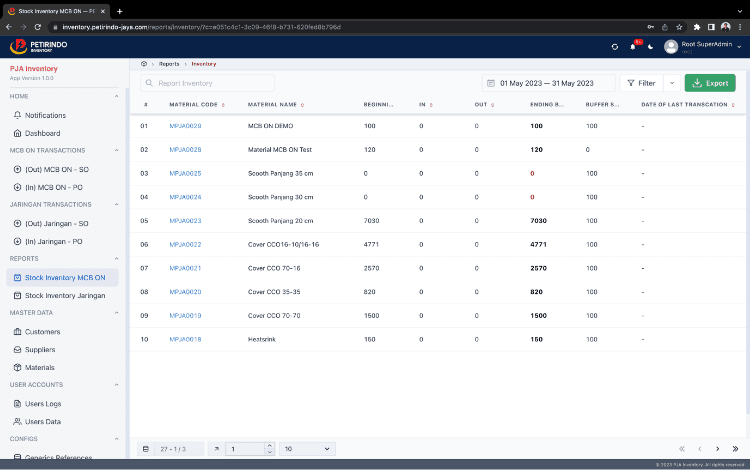The image size is (752, 471).
Task: Click the Heatsrink material name
Action: pos(262,340)
